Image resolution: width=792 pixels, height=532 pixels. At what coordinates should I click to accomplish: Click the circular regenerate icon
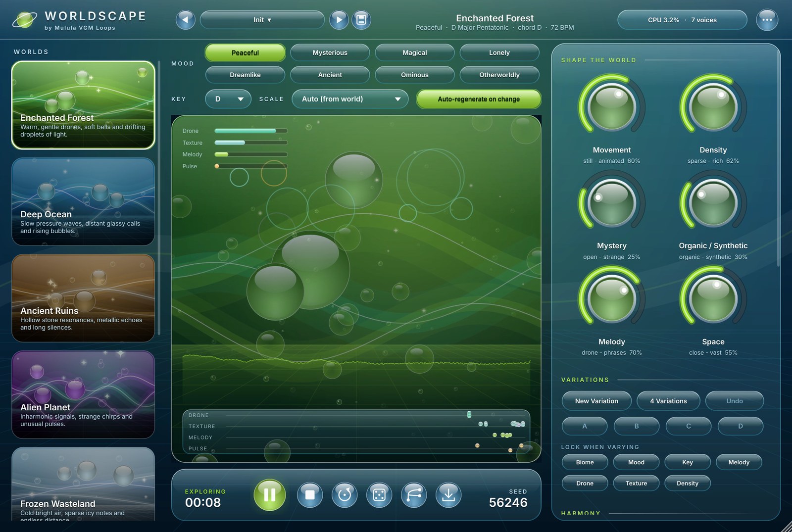345,494
